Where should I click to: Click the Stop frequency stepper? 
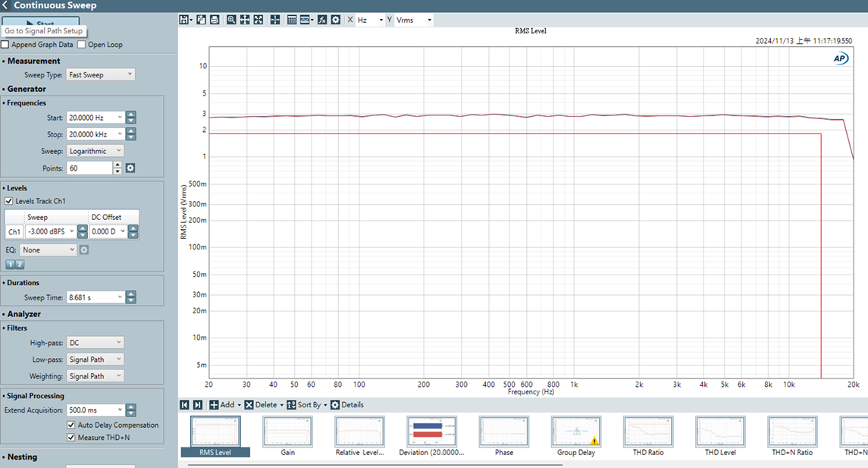click(130, 134)
